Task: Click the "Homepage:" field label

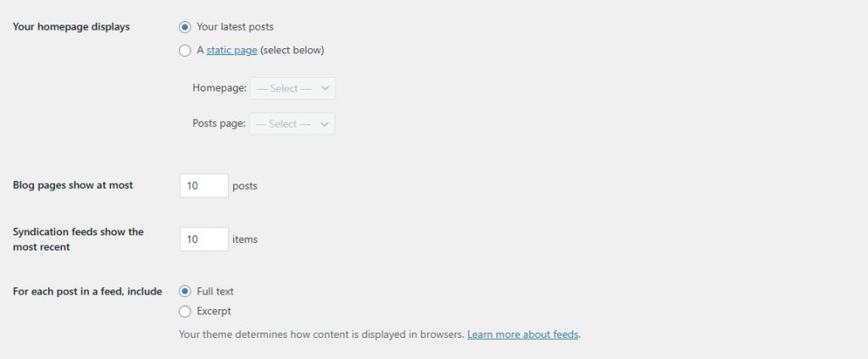Action: click(x=220, y=88)
